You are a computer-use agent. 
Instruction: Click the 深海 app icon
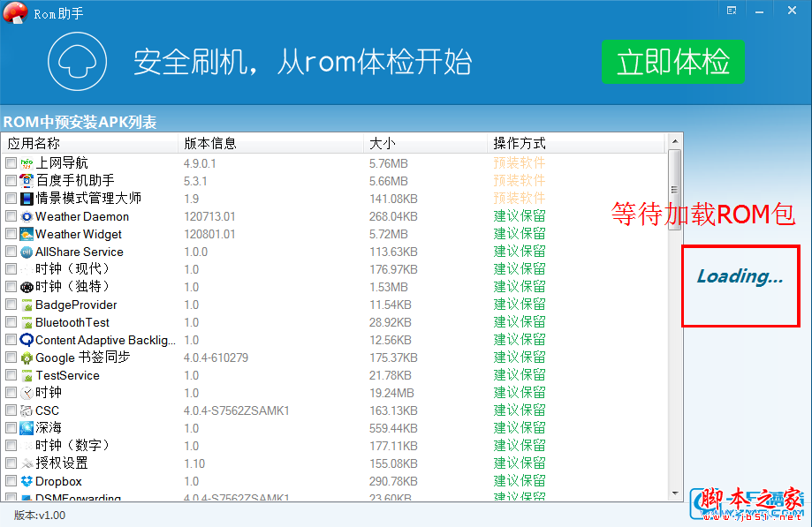[x=27, y=428]
